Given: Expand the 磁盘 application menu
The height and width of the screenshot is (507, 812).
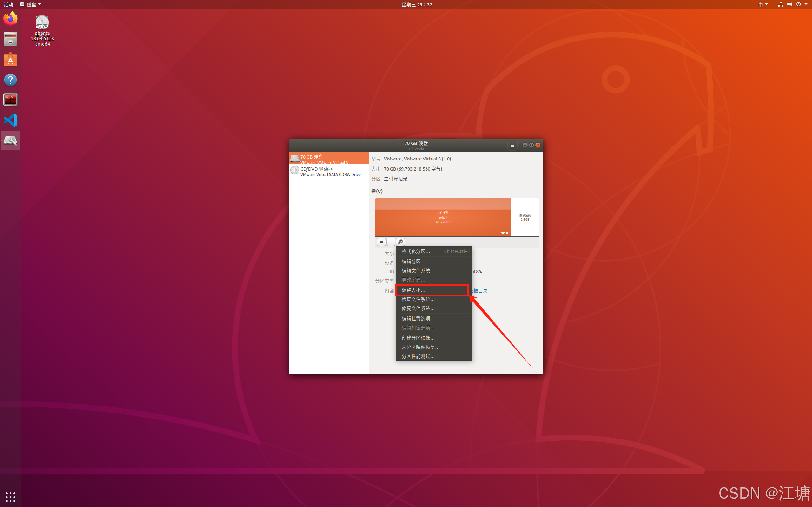Looking at the screenshot, I should [x=30, y=4].
